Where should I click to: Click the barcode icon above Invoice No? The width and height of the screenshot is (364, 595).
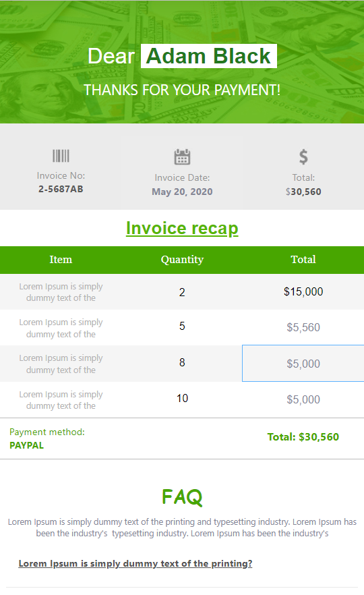coord(61,156)
